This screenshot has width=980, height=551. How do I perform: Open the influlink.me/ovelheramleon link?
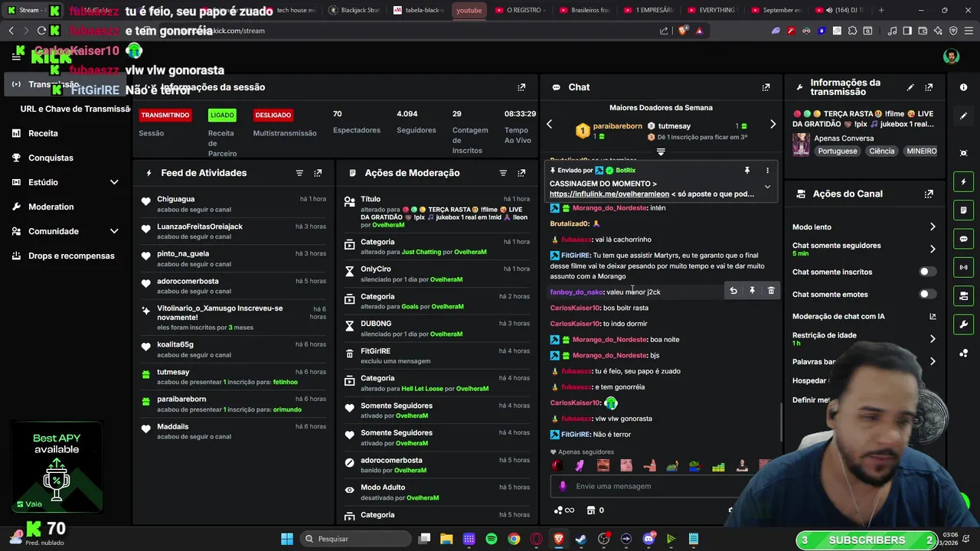point(609,194)
